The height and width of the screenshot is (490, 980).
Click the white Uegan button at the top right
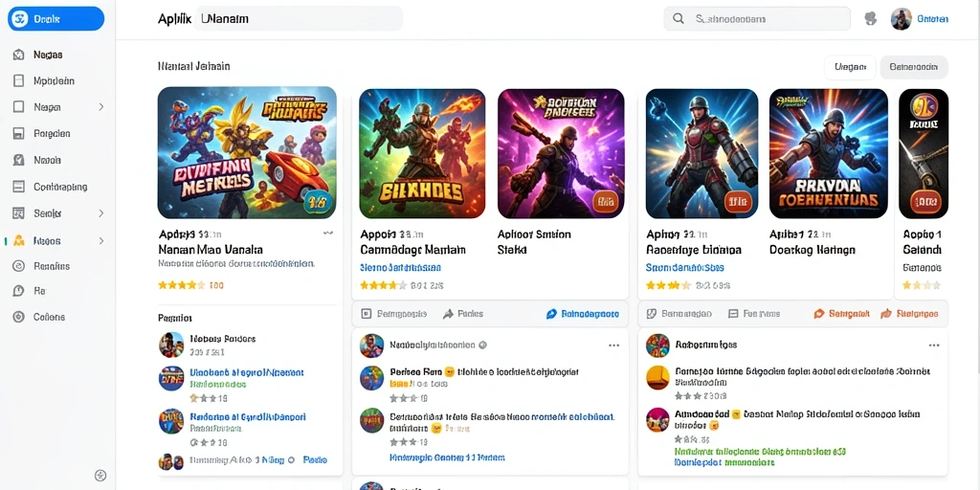tap(850, 67)
